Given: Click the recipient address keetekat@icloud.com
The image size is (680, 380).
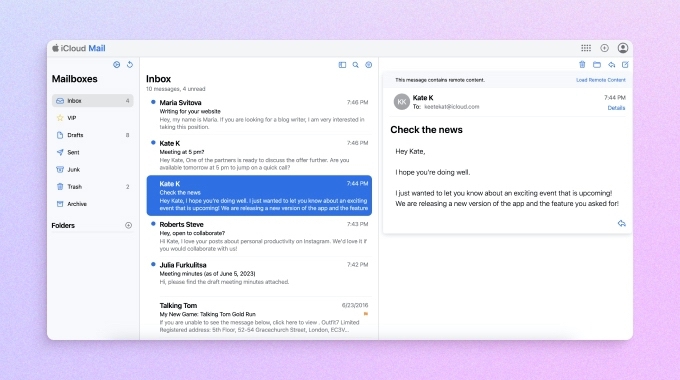Looking at the screenshot, I should (452, 107).
